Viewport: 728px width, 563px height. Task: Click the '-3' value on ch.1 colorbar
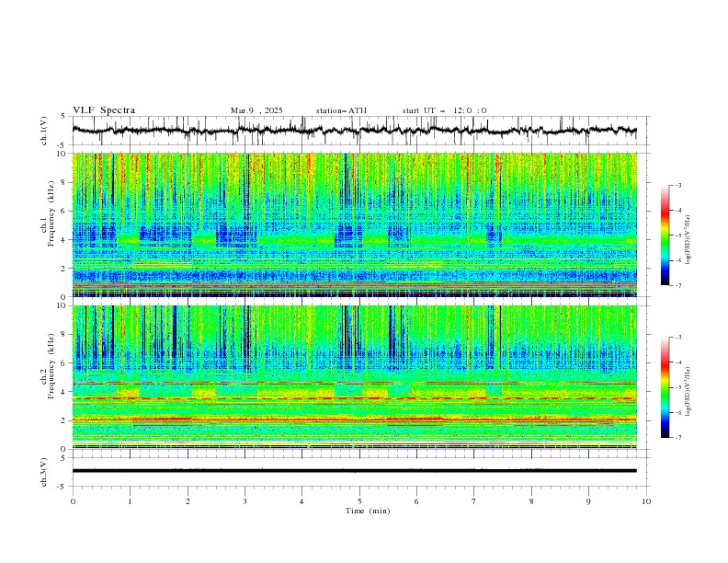pyautogui.click(x=677, y=185)
